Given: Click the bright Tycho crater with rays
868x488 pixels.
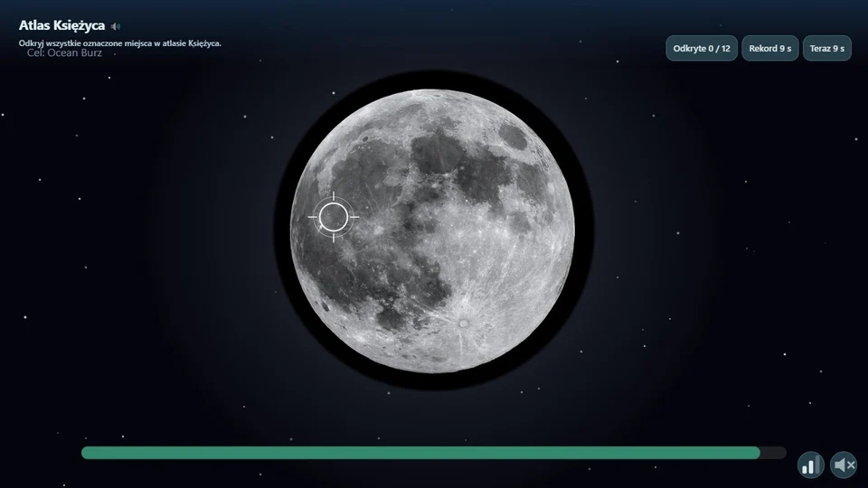Looking at the screenshot, I should point(463,324).
